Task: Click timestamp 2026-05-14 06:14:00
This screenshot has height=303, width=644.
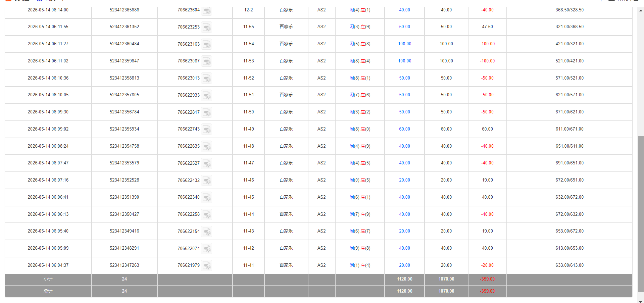Action: 48,10
